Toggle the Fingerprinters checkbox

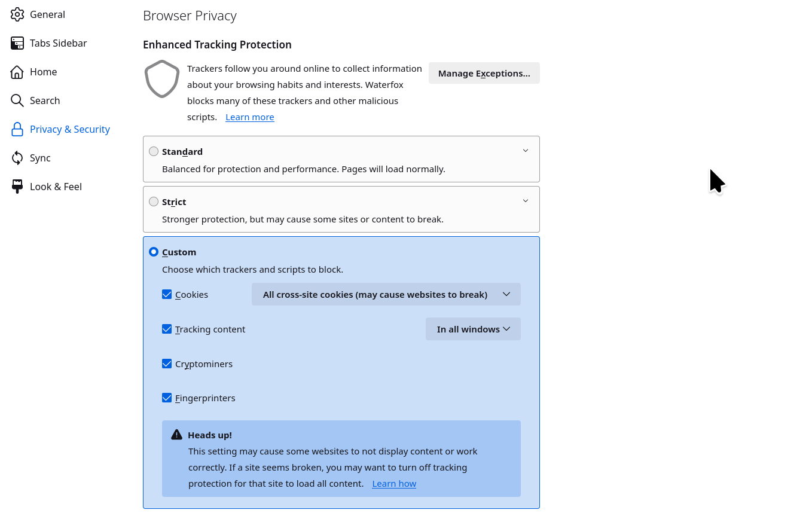[x=167, y=398]
